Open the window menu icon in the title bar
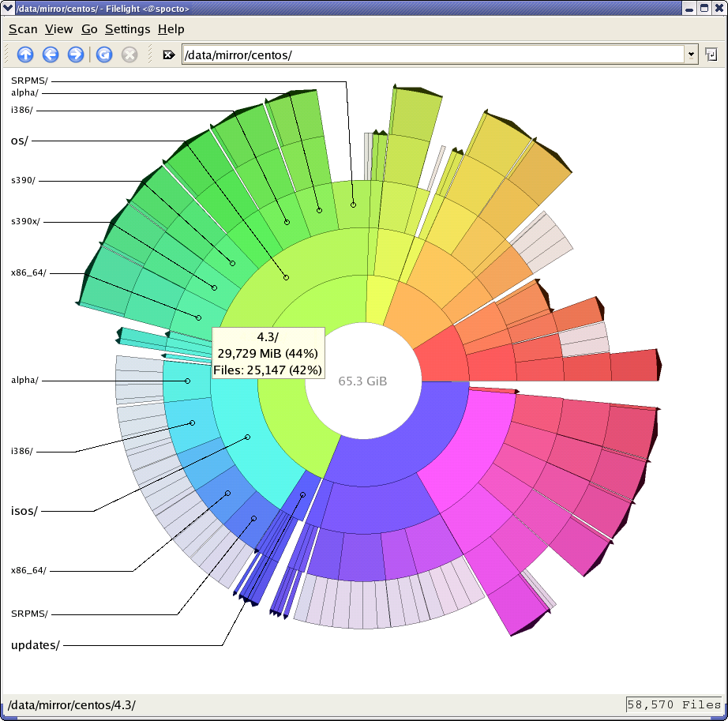 (x=8, y=8)
